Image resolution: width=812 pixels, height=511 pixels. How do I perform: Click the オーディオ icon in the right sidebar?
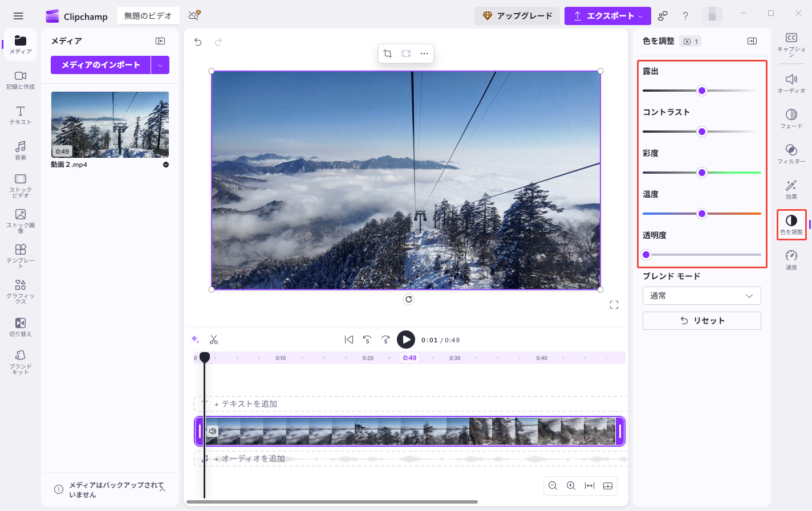(791, 84)
